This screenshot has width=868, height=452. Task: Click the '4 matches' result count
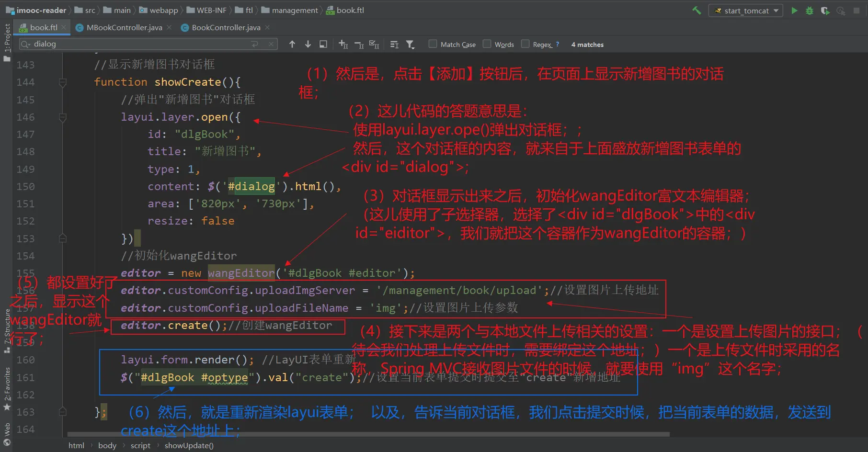click(x=587, y=45)
